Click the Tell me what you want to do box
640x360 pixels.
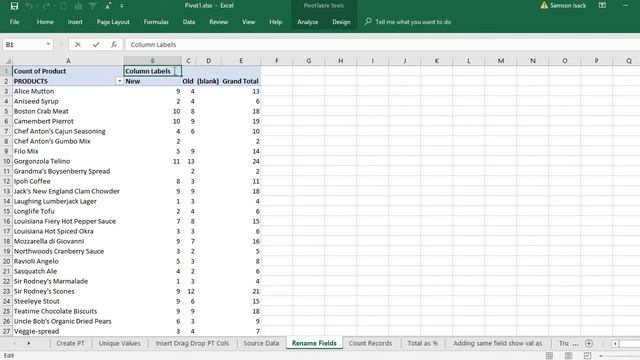(x=413, y=22)
